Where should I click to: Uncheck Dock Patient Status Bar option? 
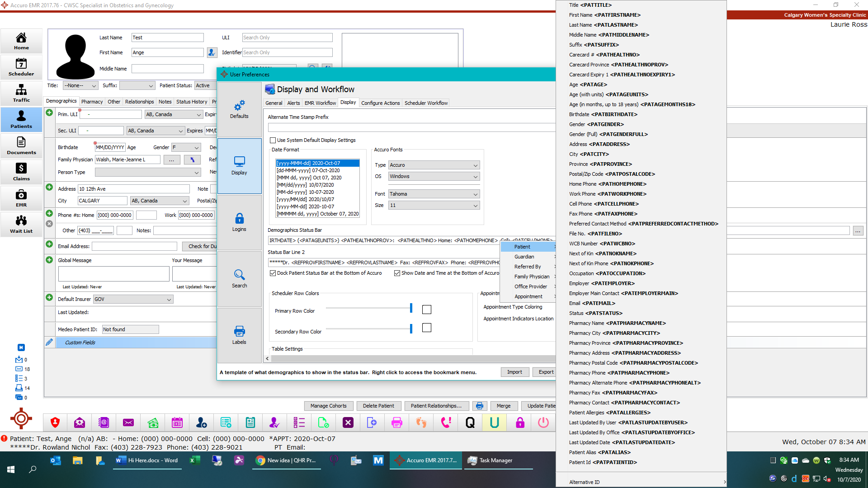pos(273,273)
